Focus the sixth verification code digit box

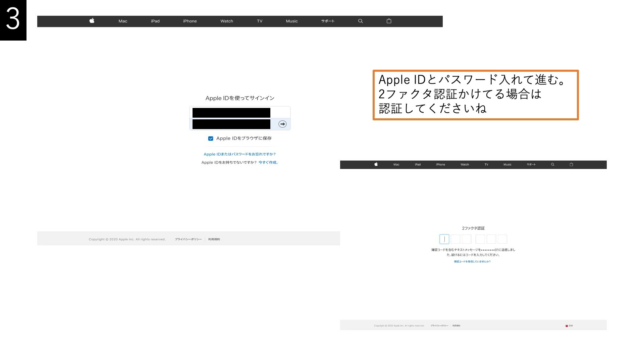502,239
